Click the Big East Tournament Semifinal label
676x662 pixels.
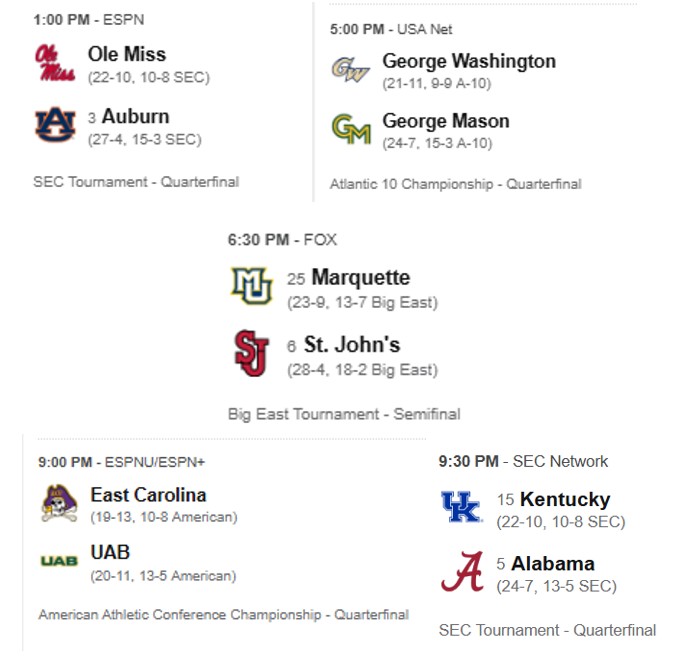pos(344,414)
